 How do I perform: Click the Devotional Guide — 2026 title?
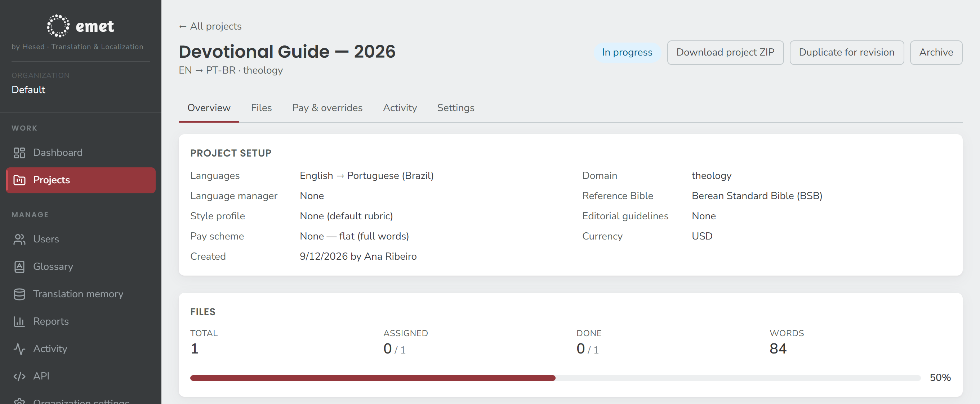tap(287, 52)
